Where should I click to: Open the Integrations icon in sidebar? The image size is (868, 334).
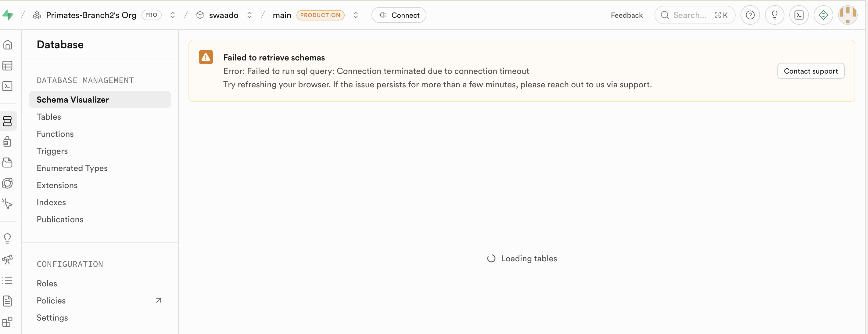[7, 322]
